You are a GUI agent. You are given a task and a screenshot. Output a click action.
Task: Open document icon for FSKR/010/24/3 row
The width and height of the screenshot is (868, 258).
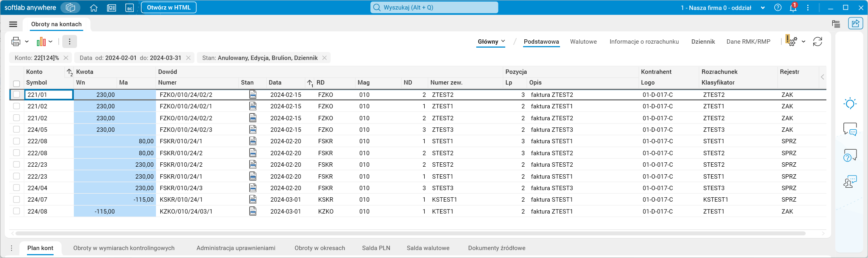coord(253,188)
